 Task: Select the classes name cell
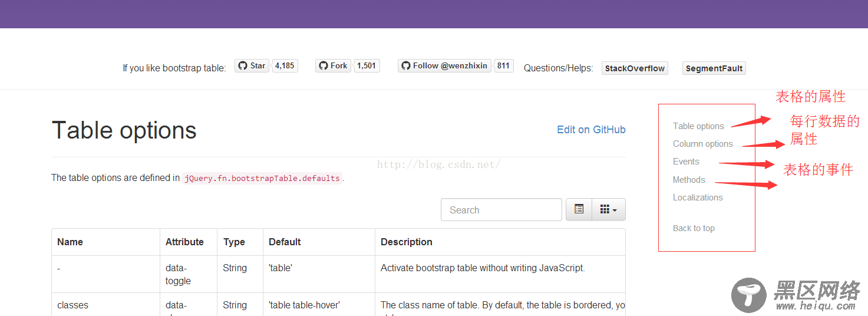[x=105, y=305]
